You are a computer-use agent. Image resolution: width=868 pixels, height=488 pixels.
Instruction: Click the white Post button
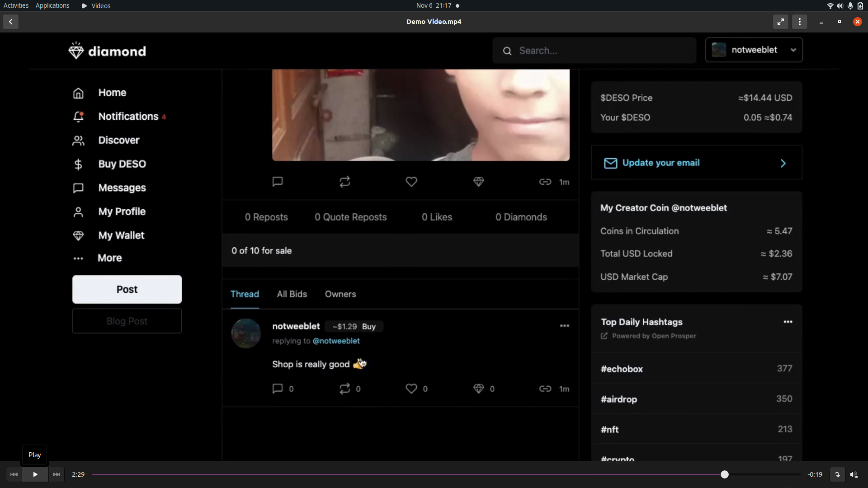pyautogui.click(x=127, y=290)
